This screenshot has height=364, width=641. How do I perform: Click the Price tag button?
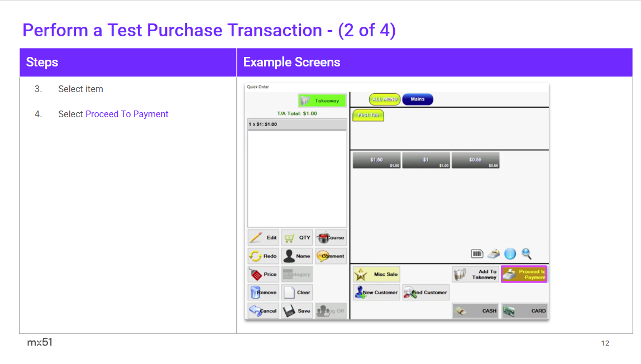(x=263, y=274)
